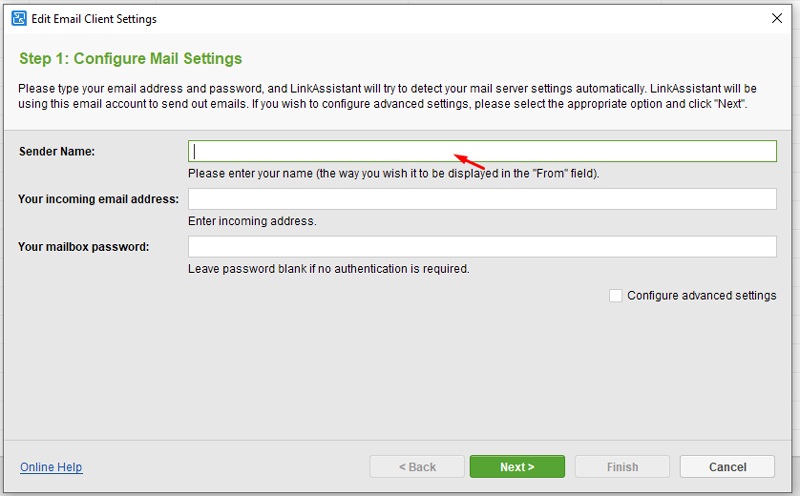This screenshot has width=800, height=496.
Task: Click the "Sender Name:" label
Action: [x=57, y=152]
